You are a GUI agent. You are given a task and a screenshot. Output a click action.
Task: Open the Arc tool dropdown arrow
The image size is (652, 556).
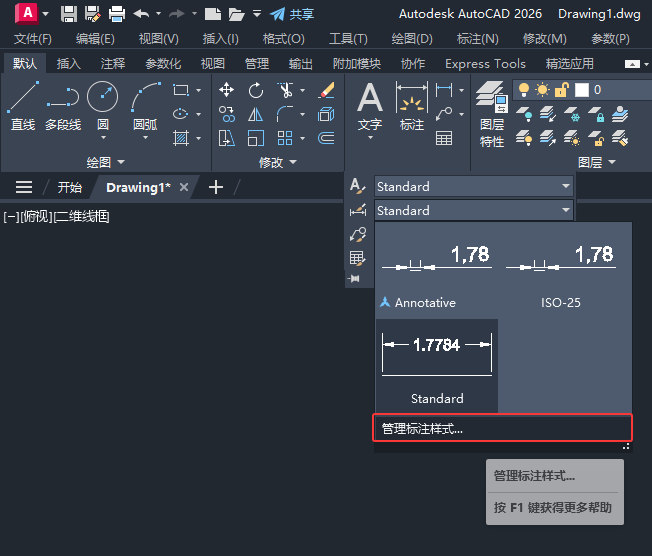click(146, 137)
